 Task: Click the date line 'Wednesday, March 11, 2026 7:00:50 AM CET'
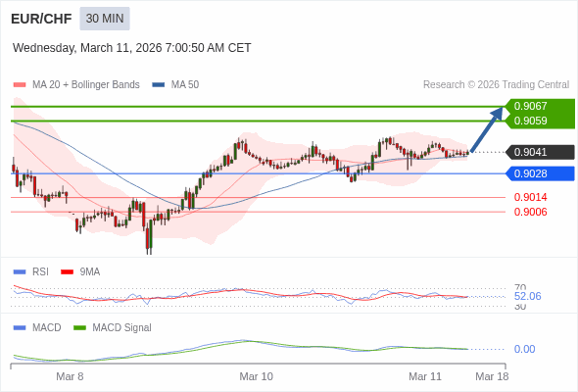[x=131, y=48]
